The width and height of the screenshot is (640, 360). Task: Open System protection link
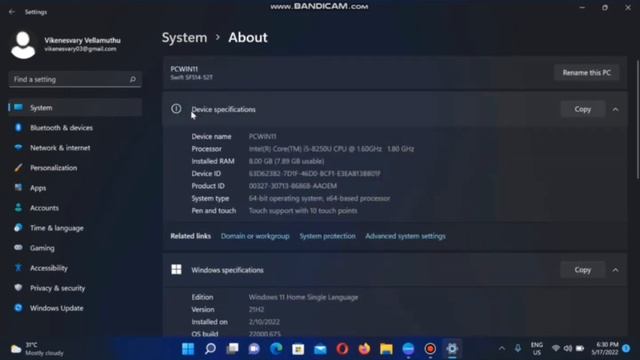(327, 236)
